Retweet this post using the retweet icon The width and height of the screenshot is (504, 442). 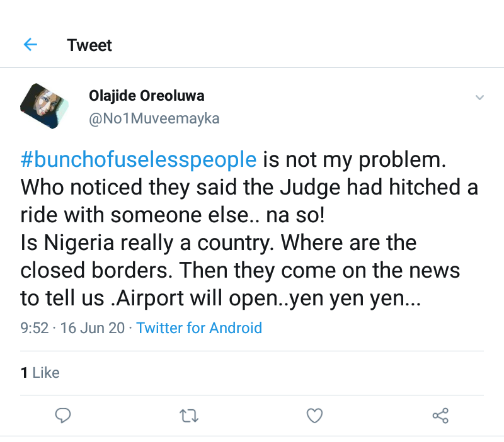188,416
